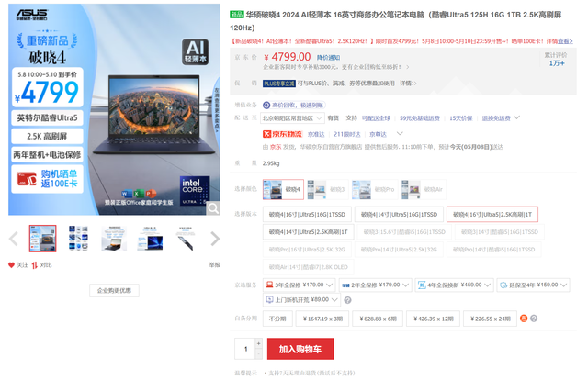This screenshot has height=380, width=588.
Task: Click the main ASUS laptop product image
Action: point(114,109)
